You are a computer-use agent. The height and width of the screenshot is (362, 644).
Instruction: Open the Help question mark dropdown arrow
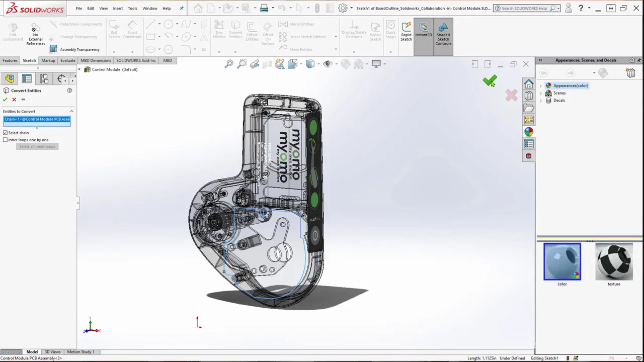pos(588,9)
